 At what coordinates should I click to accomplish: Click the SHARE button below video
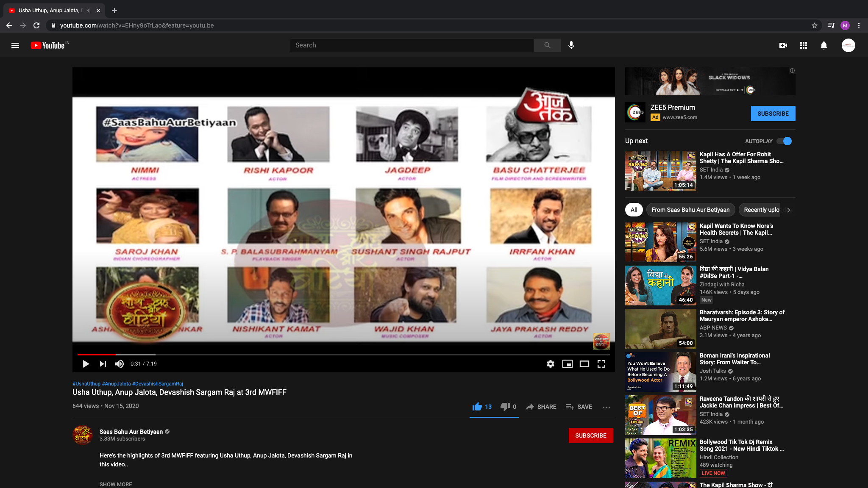pyautogui.click(x=541, y=407)
